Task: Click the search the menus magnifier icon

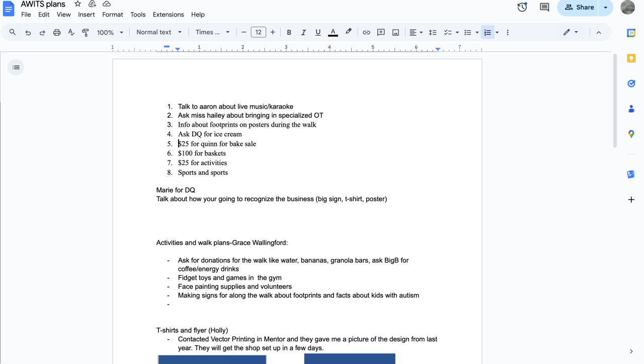Action: pos(13,32)
